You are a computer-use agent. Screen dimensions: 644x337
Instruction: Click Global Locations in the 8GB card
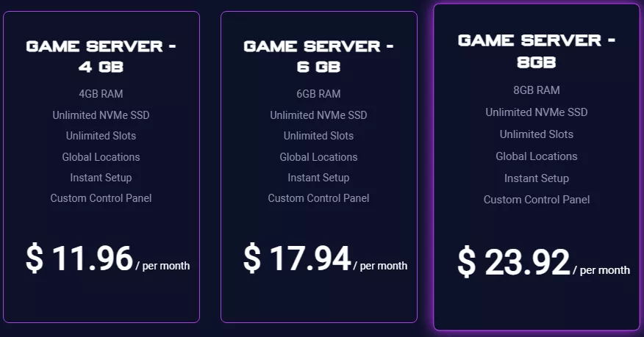tap(537, 156)
